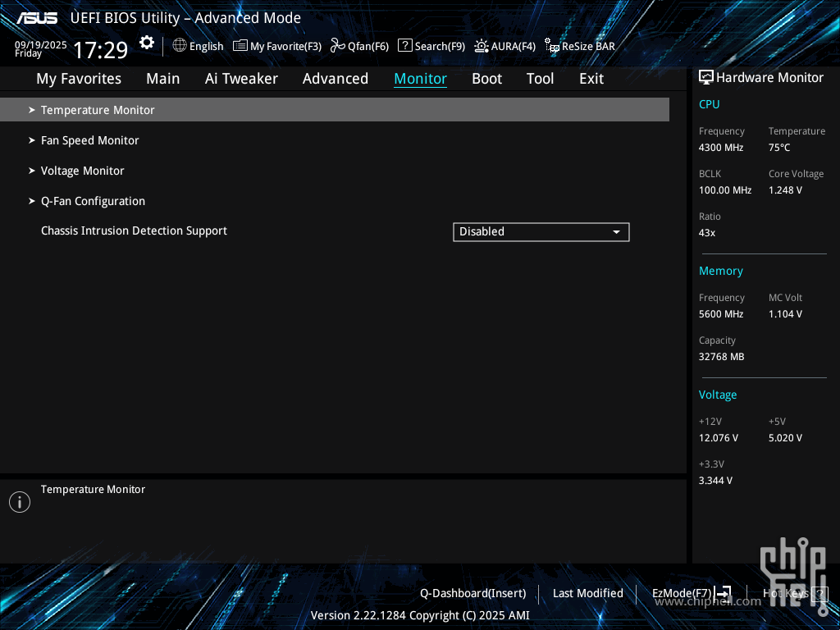This screenshot has height=630, width=840.
Task: Switch to EzMode(F7) label
Action: pyautogui.click(x=682, y=593)
